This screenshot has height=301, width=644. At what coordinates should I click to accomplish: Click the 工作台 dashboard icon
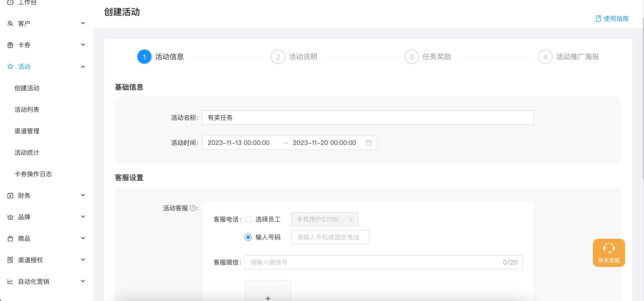(x=10, y=2)
